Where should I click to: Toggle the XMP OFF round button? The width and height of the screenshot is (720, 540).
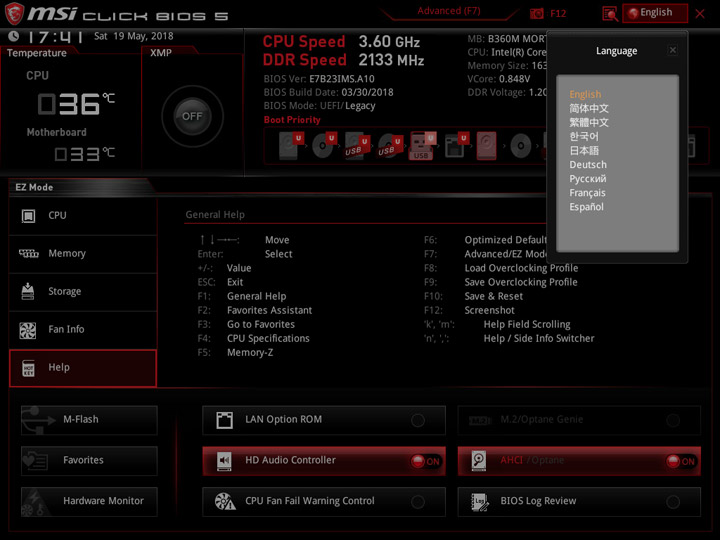tap(192, 116)
